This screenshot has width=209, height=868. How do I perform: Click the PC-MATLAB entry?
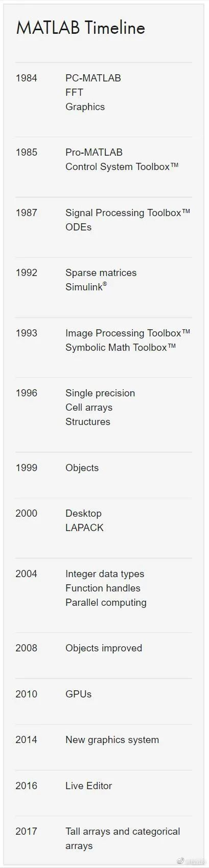click(x=93, y=78)
